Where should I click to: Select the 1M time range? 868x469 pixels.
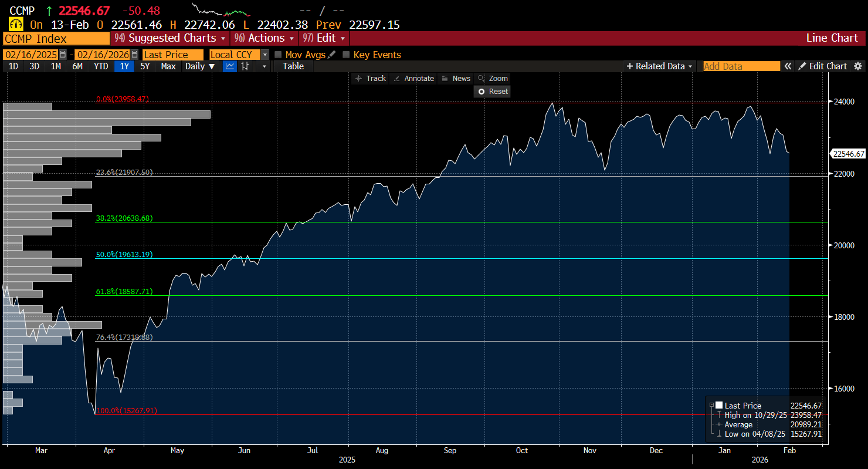click(56, 66)
